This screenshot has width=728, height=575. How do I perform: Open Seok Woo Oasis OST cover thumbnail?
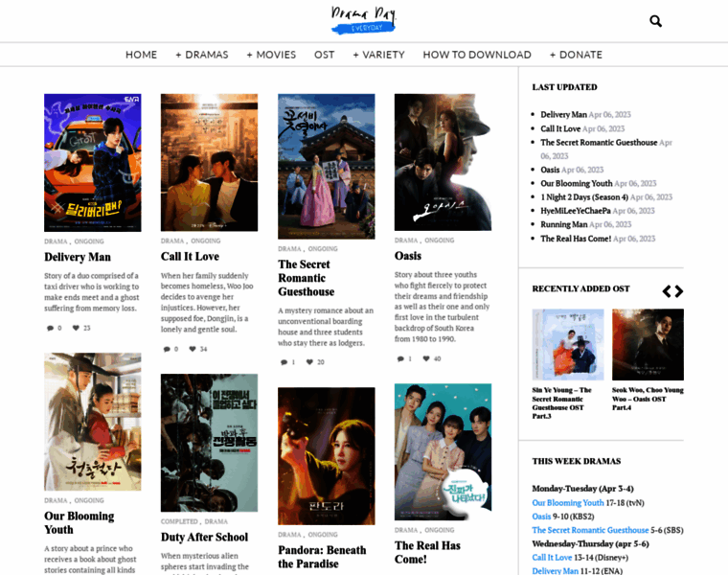tap(648, 345)
